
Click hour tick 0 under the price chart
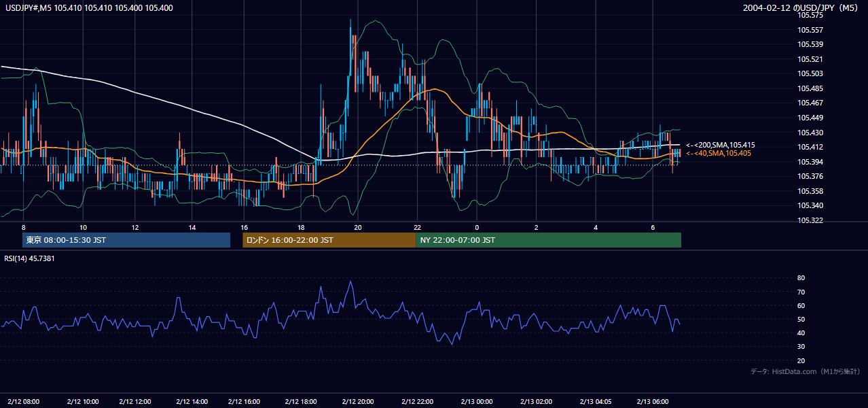pyautogui.click(x=477, y=227)
